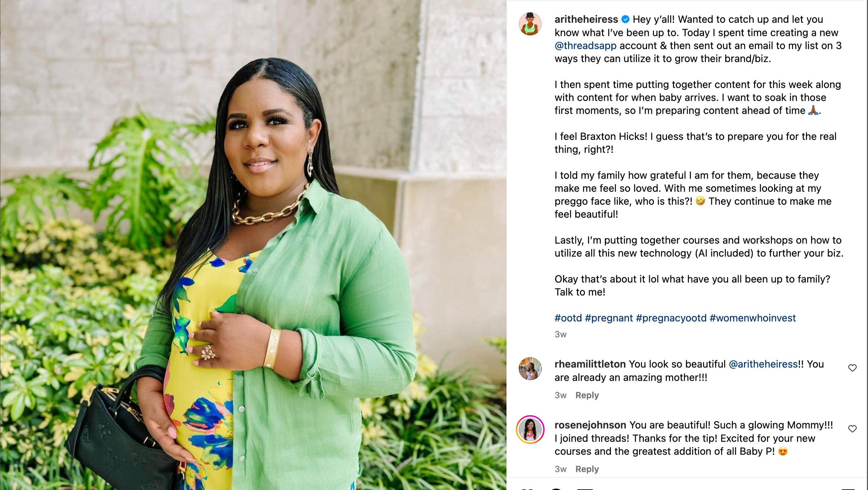This screenshot has width=868, height=490.
Task: Like rosenejohnson's comment with the heart icon
Action: point(852,429)
